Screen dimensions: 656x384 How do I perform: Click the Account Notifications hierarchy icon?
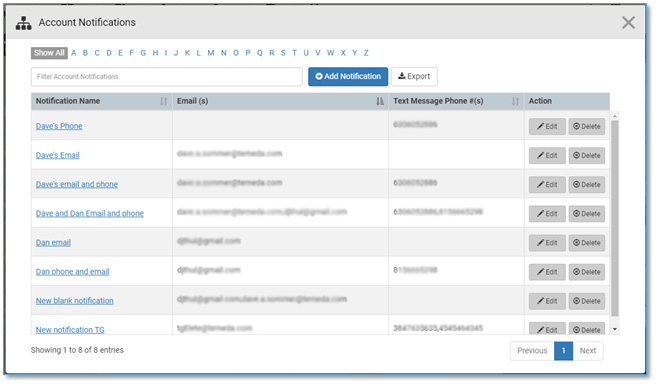click(x=23, y=23)
